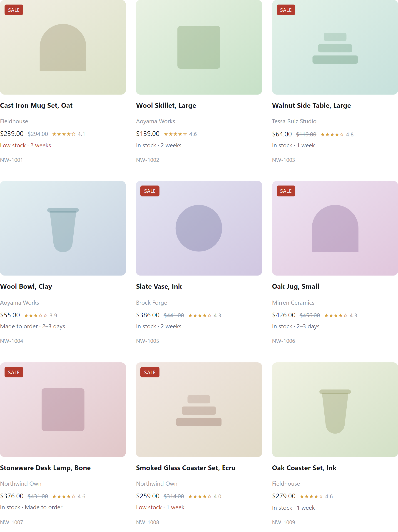398x532 pixels.
Task: Click the SKU text NW-1007
Action: tap(12, 522)
